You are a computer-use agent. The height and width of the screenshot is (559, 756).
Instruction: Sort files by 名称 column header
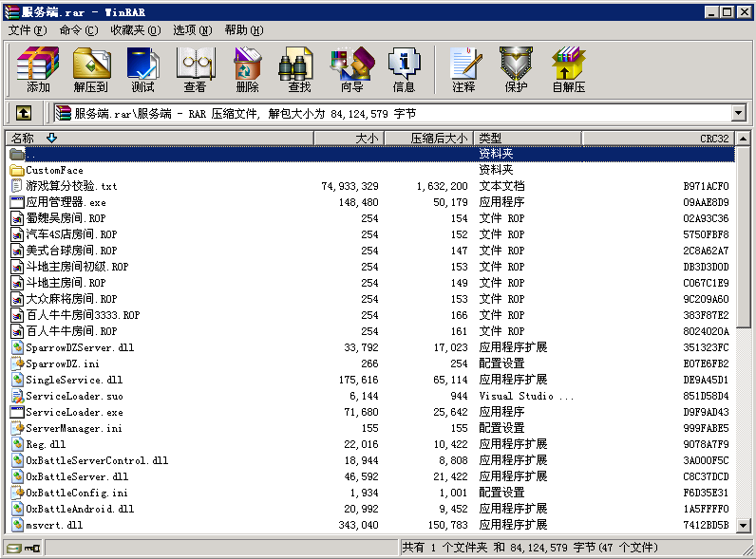coord(23,139)
